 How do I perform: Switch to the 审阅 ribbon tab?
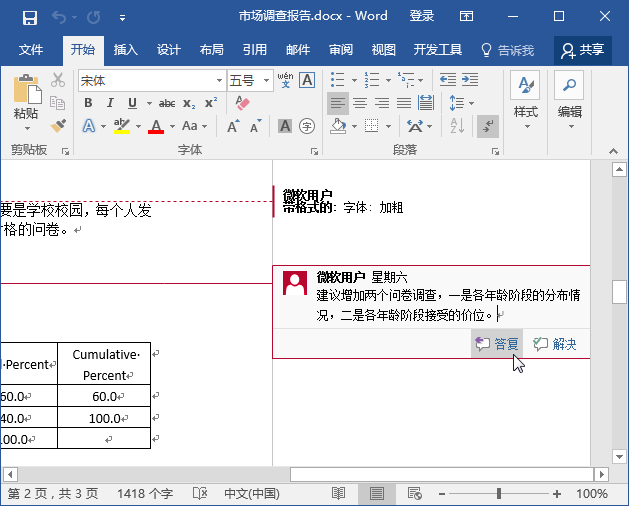click(341, 50)
